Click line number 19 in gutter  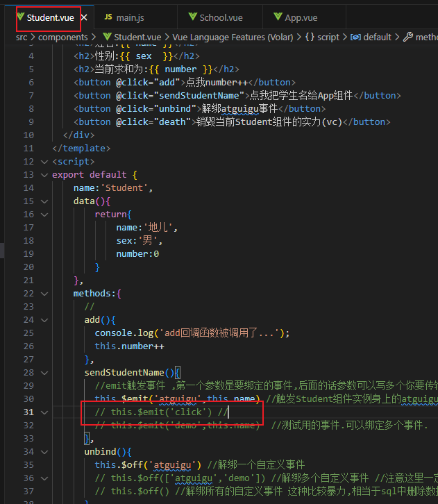tap(28, 254)
